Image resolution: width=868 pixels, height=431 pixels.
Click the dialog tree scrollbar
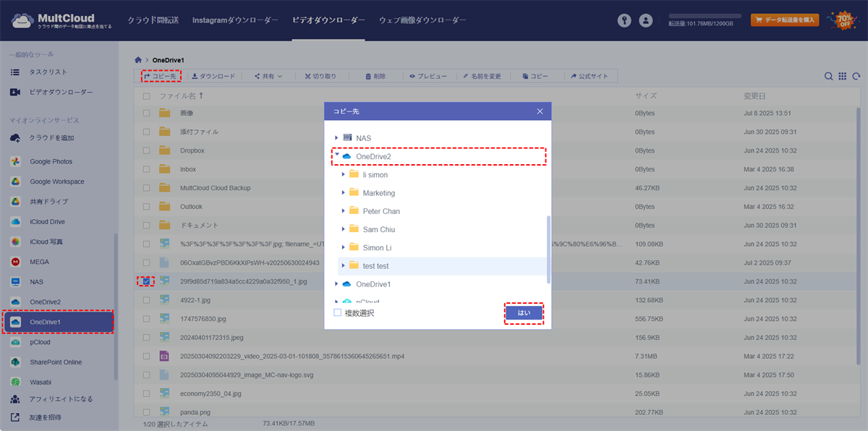pyautogui.click(x=548, y=249)
